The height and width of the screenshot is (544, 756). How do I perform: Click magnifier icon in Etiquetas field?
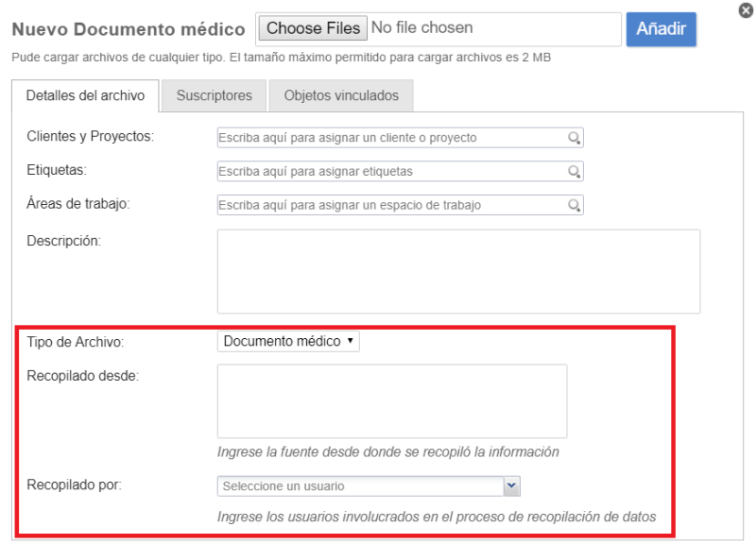(x=574, y=172)
